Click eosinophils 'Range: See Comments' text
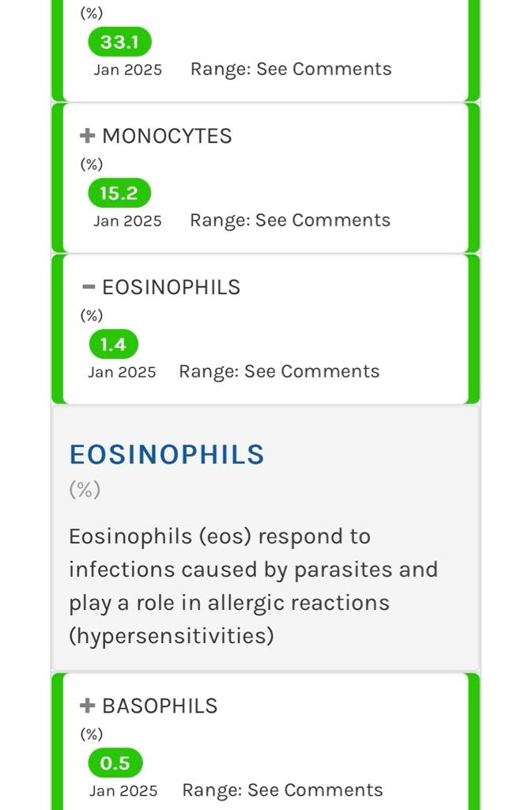 click(279, 371)
